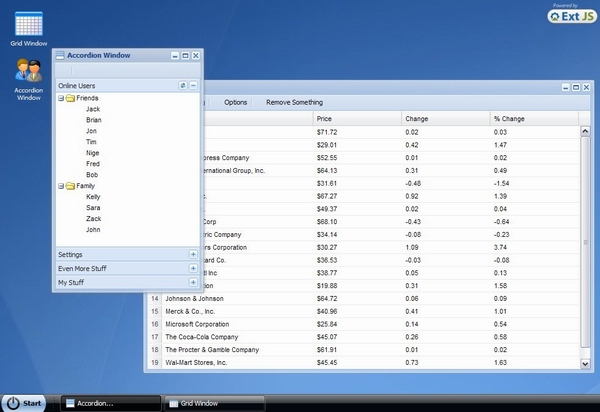Expand the Settings accordion panel
The height and width of the screenshot is (412, 600).
(193, 254)
